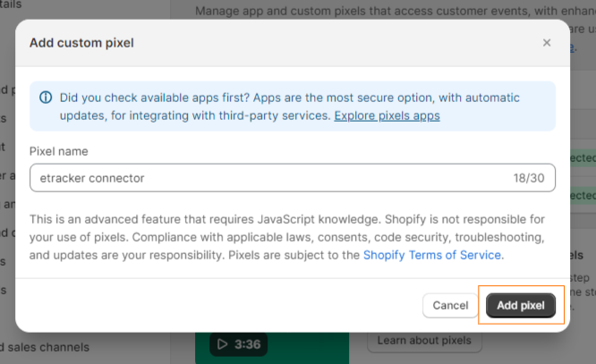This screenshot has width=596, height=364.
Task: Confirm with the Add pixel button
Action: [520, 305]
